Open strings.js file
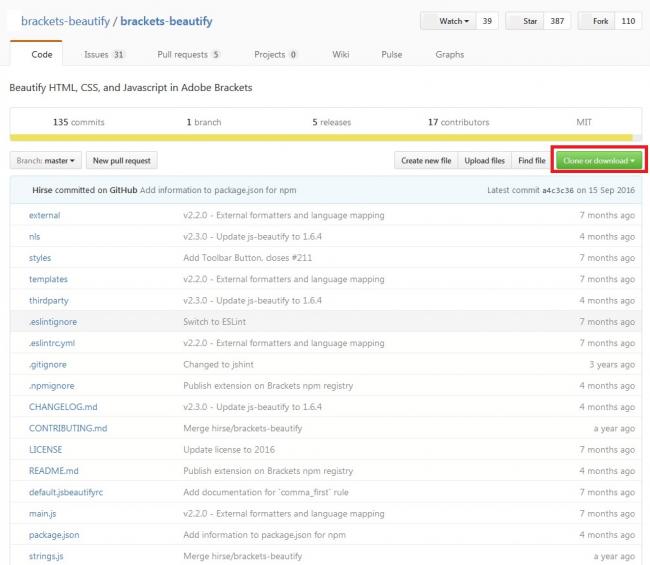The height and width of the screenshot is (565, 650). 46,556
